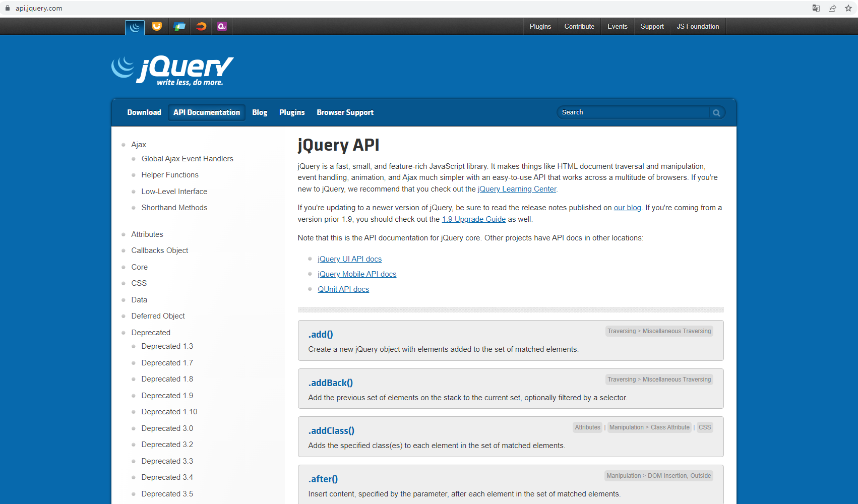Open jQuery Mobile API docs link
The image size is (858, 504).
click(357, 274)
